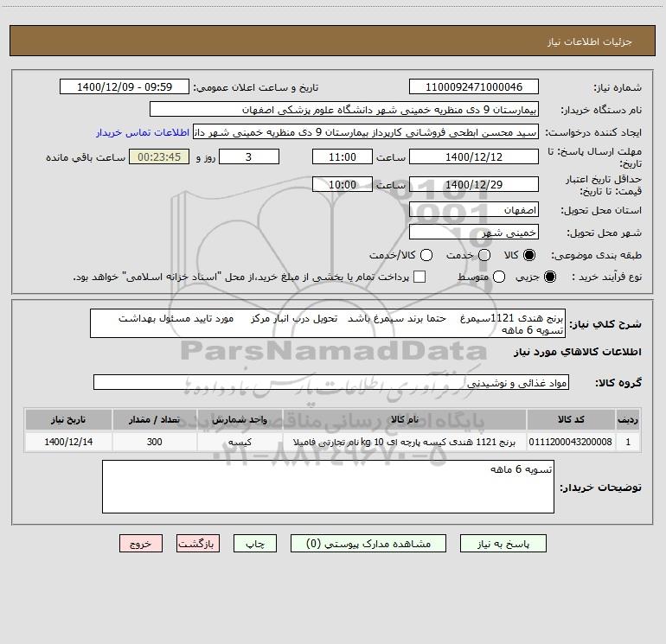Screen dimensions: 666x644
Task: Click the چاپ print button
Action: pos(255,544)
